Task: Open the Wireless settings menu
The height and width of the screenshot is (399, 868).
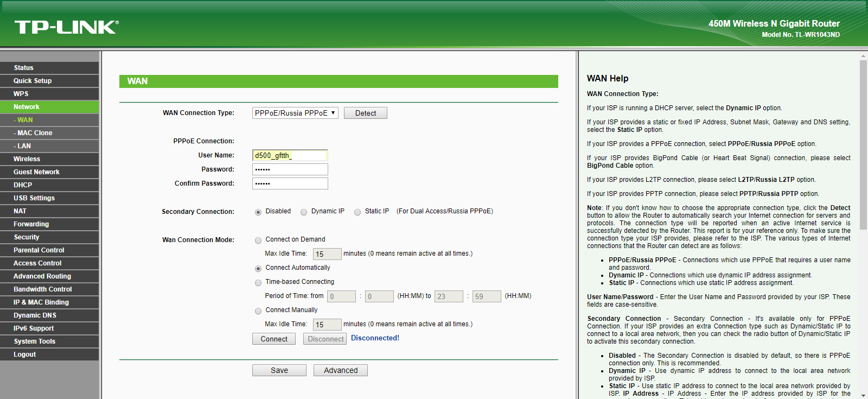Action: tap(49, 159)
